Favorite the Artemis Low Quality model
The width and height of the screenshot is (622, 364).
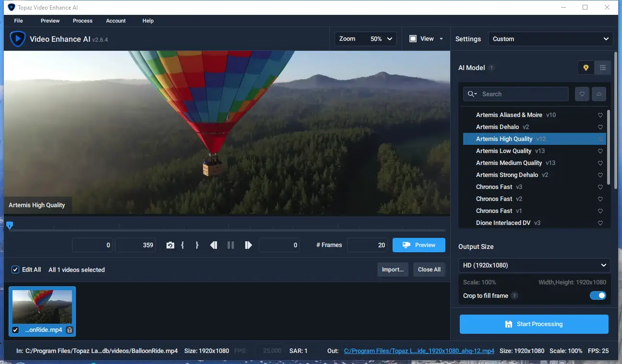point(600,151)
